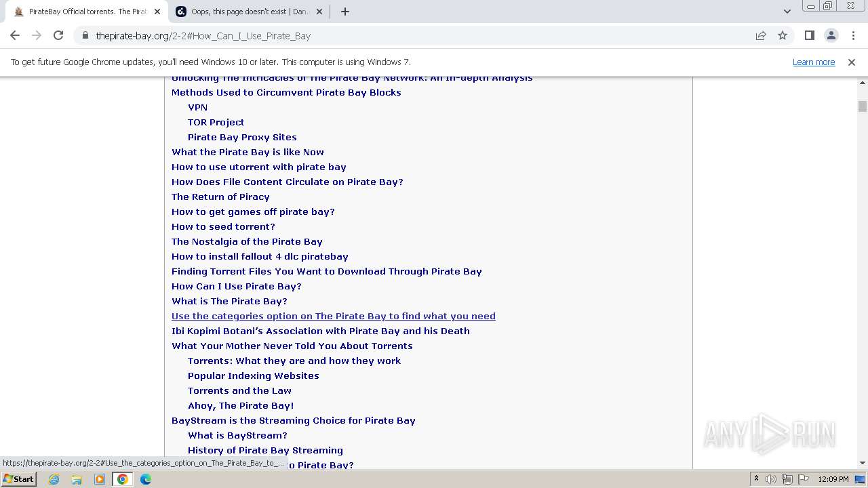This screenshot has width=868, height=488.
Task: Open the Action Center flag icon
Action: (x=803, y=479)
